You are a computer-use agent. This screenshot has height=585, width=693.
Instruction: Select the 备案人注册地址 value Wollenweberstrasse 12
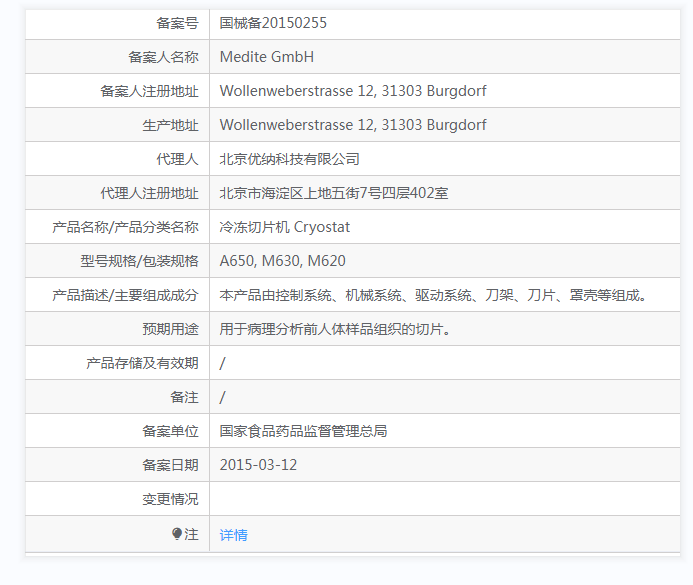297,91
